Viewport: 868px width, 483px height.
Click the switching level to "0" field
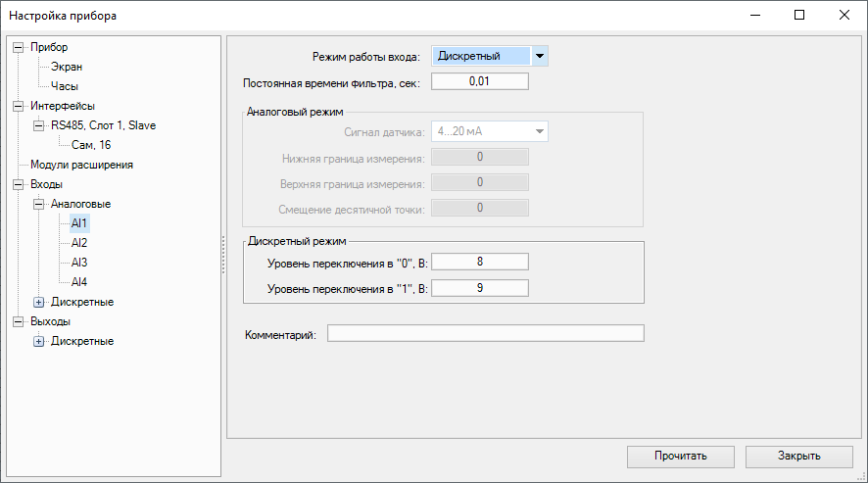[479, 261]
